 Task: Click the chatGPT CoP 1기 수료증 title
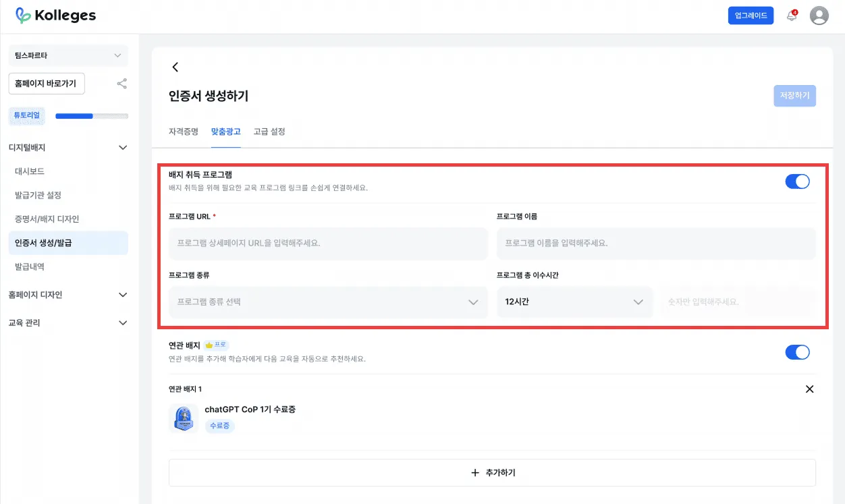250,410
